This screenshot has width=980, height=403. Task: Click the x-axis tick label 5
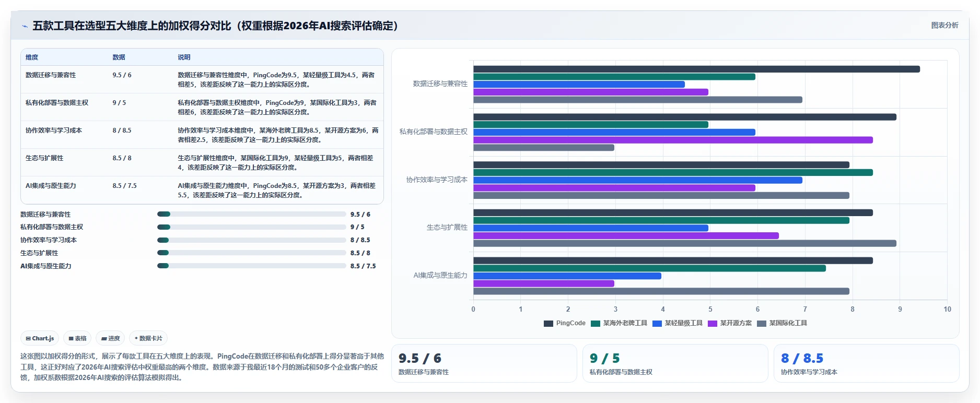pyautogui.click(x=710, y=309)
